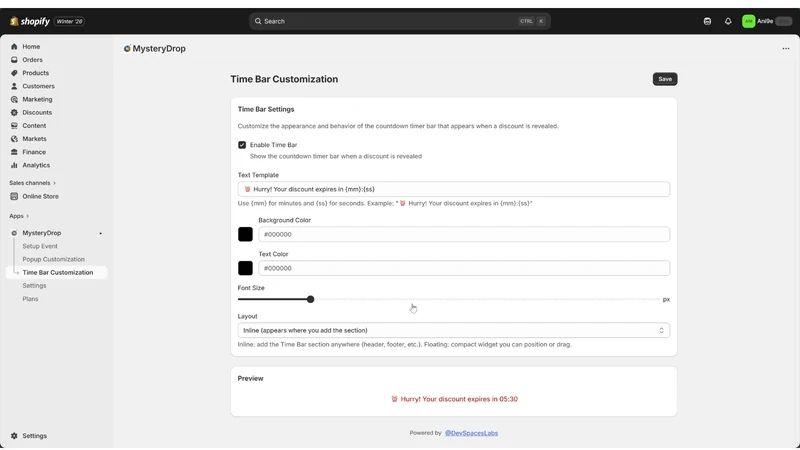Uncheck the Enable Time Bar checkbox
This screenshot has height=450, width=800.
coord(242,145)
